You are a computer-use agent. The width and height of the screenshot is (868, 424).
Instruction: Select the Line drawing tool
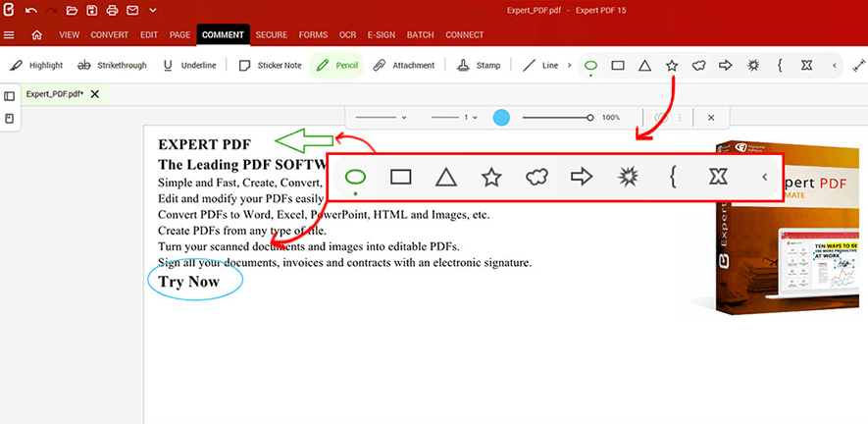pyautogui.click(x=540, y=66)
